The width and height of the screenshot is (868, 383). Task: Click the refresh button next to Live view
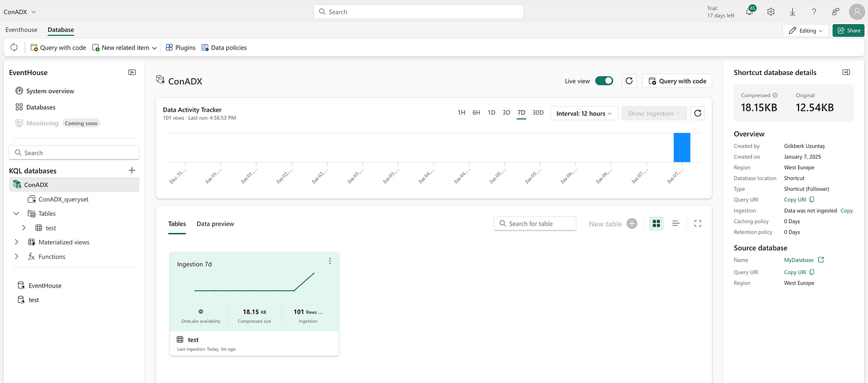point(629,81)
